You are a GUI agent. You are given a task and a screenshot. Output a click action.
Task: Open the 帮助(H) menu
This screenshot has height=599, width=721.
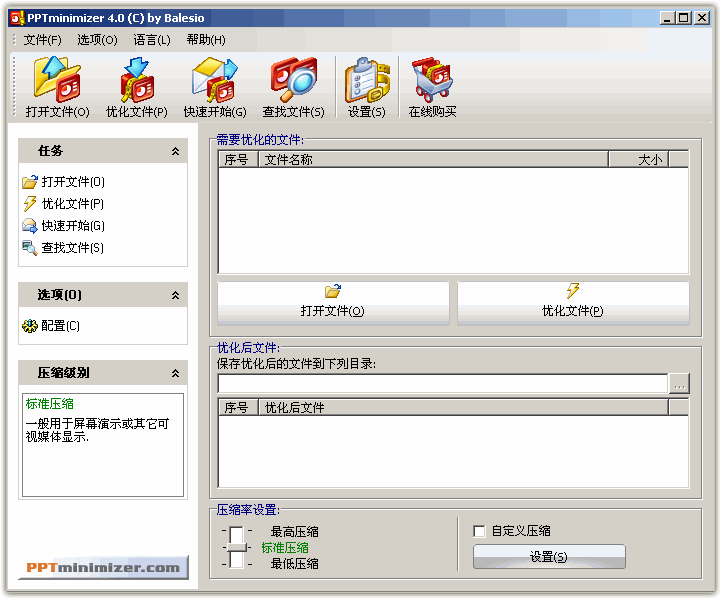(206, 40)
